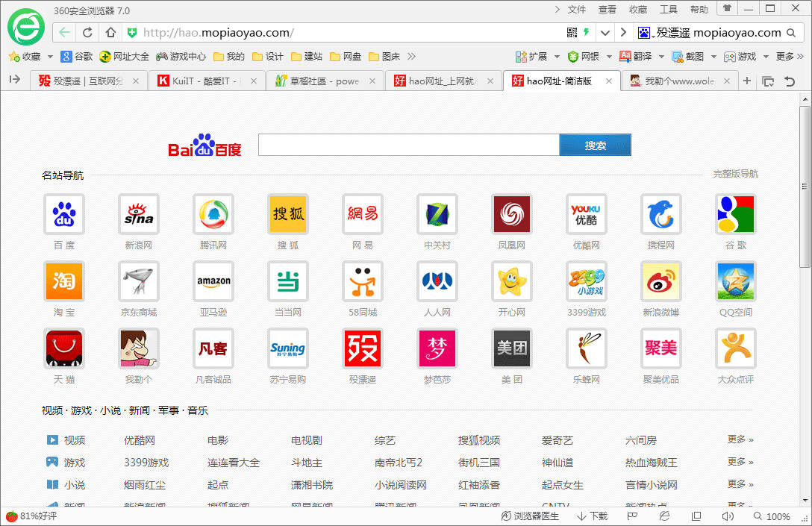This screenshot has width=812, height=526.
Task: Click the search magnifier in search box
Action: 791,33
